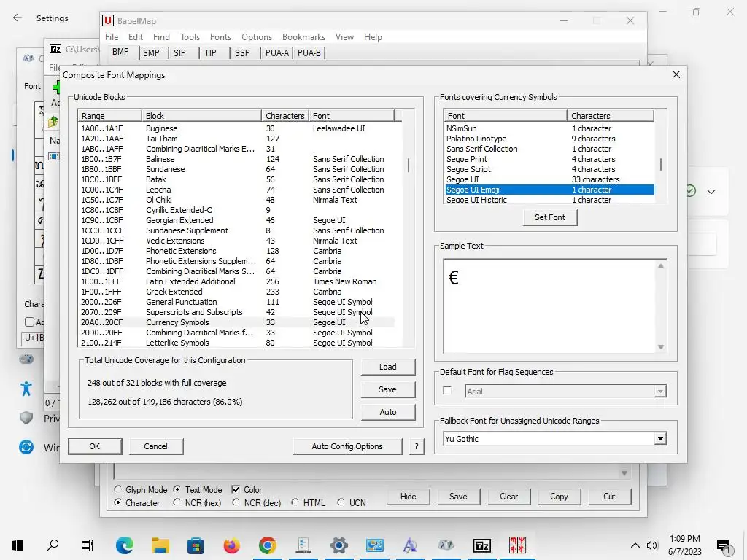This screenshot has width=747, height=560.
Task: Select UCN radio button
Action: coord(341,502)
